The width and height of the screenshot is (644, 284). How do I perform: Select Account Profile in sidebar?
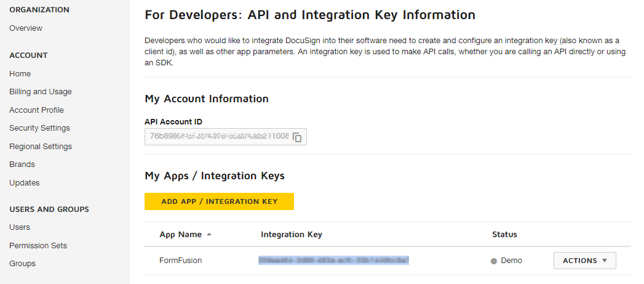(36, 110)
